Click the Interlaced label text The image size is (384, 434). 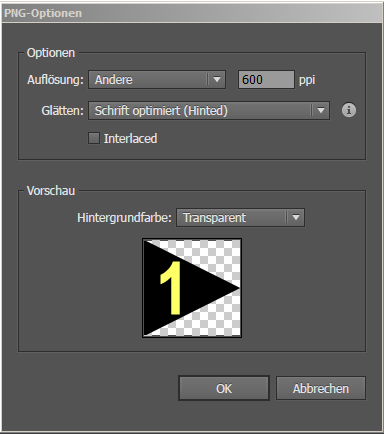(130, 139)
